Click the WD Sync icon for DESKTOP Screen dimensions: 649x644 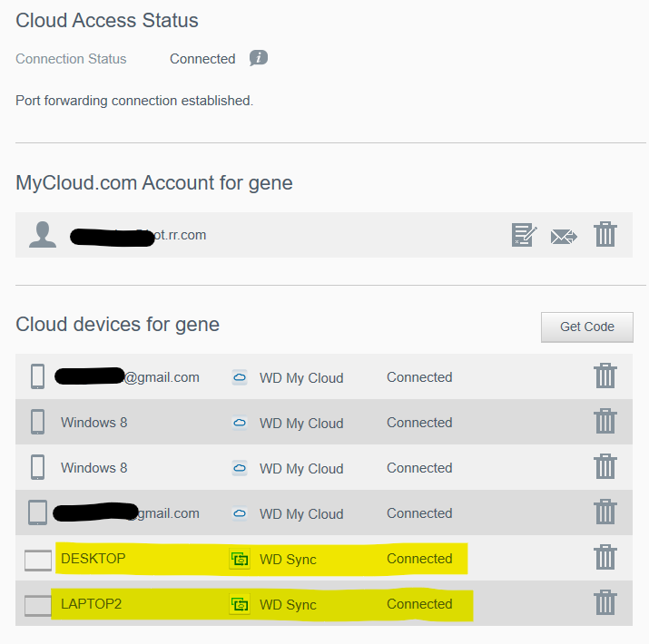[240, 559]
